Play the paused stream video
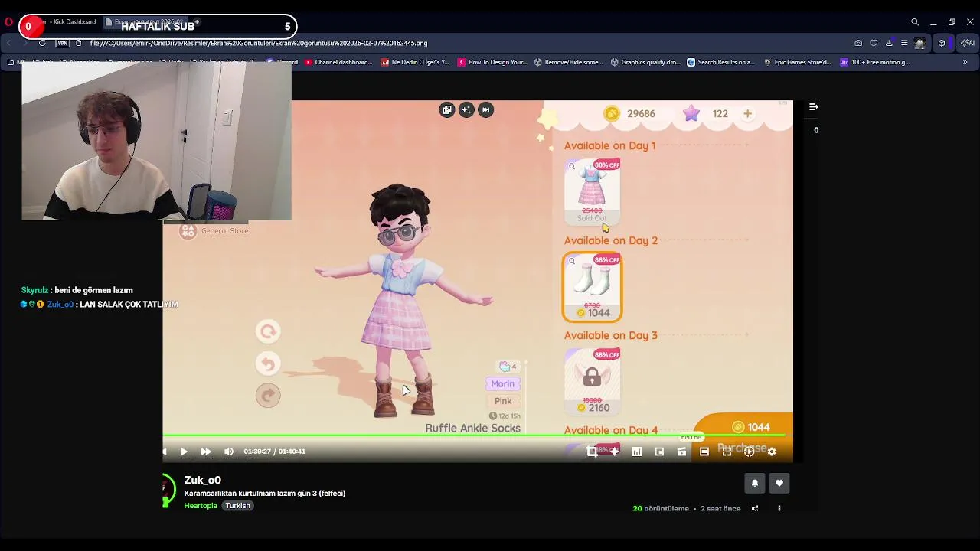This screenshot has width=980, height=551. (x=184, y=452)
